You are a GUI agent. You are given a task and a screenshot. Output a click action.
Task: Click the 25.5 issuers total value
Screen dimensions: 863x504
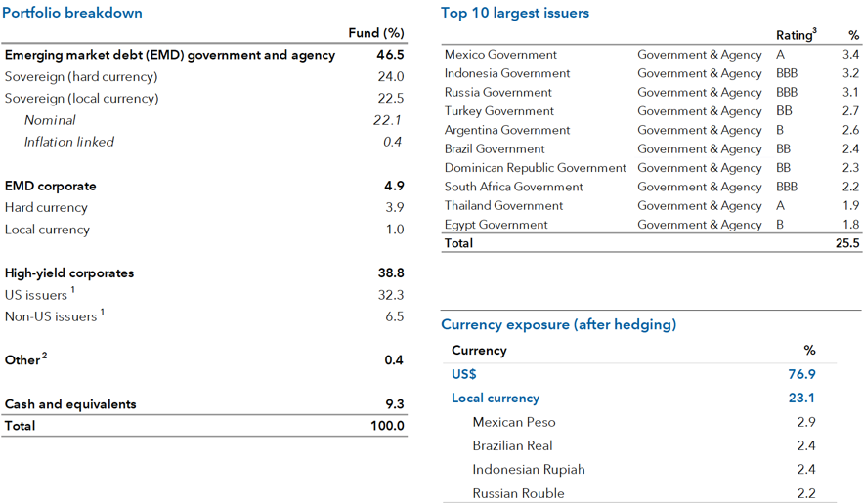click(x=844, y=243)
